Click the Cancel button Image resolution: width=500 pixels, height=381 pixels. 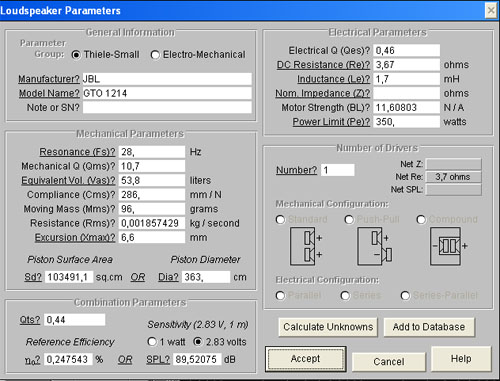[x=389, y=362]
